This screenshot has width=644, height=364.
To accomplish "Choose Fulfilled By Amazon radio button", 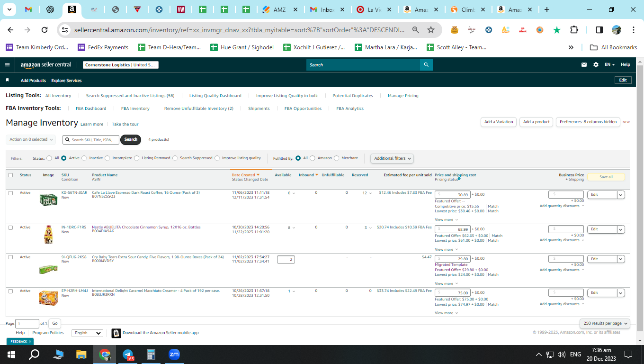I will point(313,158).
